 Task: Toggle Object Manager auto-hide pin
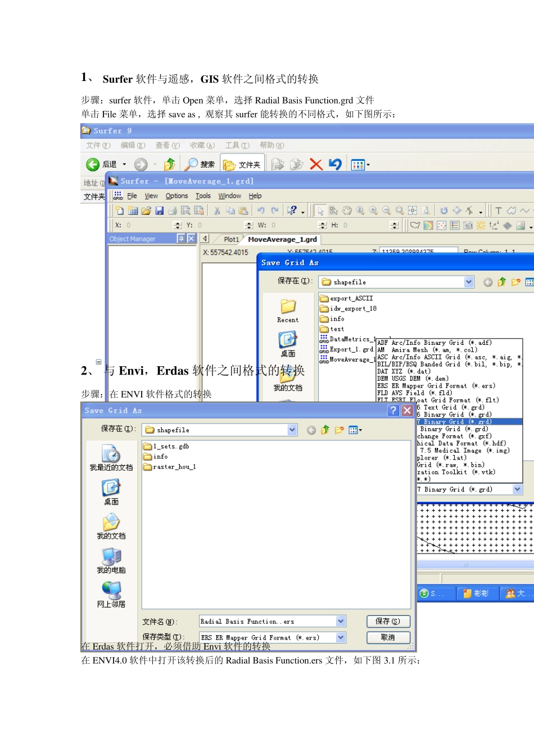coord(181,238)
